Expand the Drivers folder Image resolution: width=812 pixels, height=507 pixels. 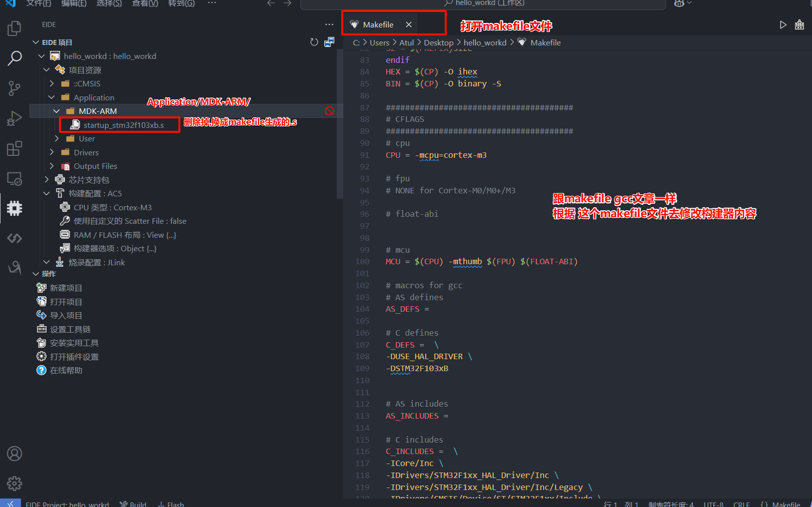[51, 152]
